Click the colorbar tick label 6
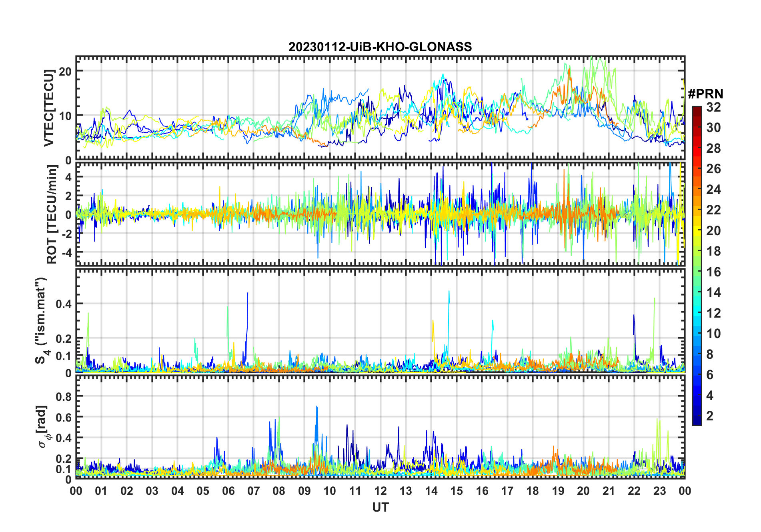This screenshot has height=532, width=761. [x=710, y=375]
